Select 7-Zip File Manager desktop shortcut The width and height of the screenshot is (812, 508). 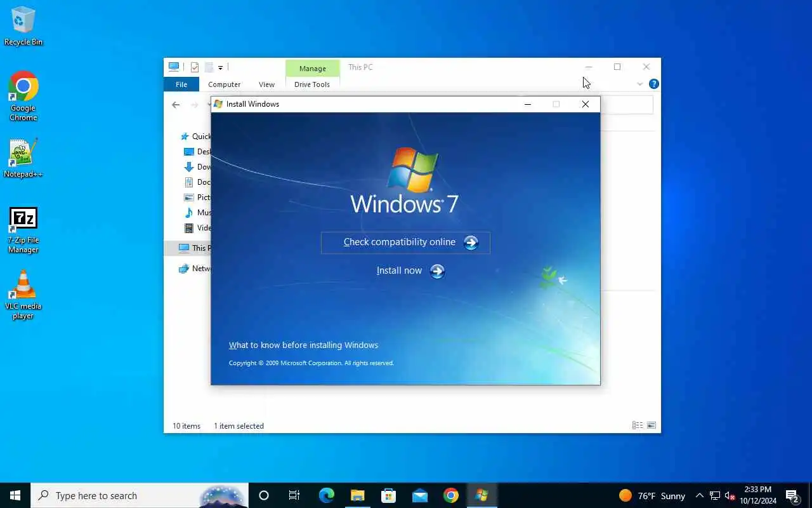click(x=23, y=230)
